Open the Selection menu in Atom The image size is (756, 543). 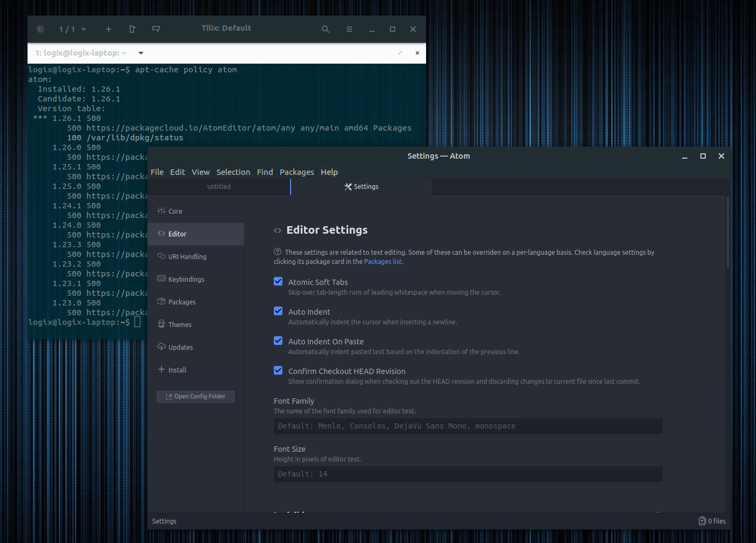(233, 172)
